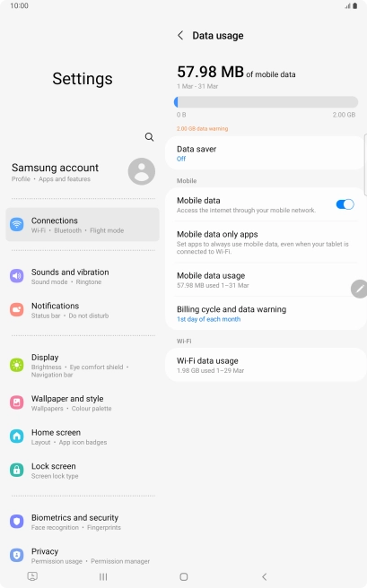Image resolution: width=367 pixels, height=588 pixels.
Task: Tap the Home navigation bar button
Action: [x=183, y=576]
